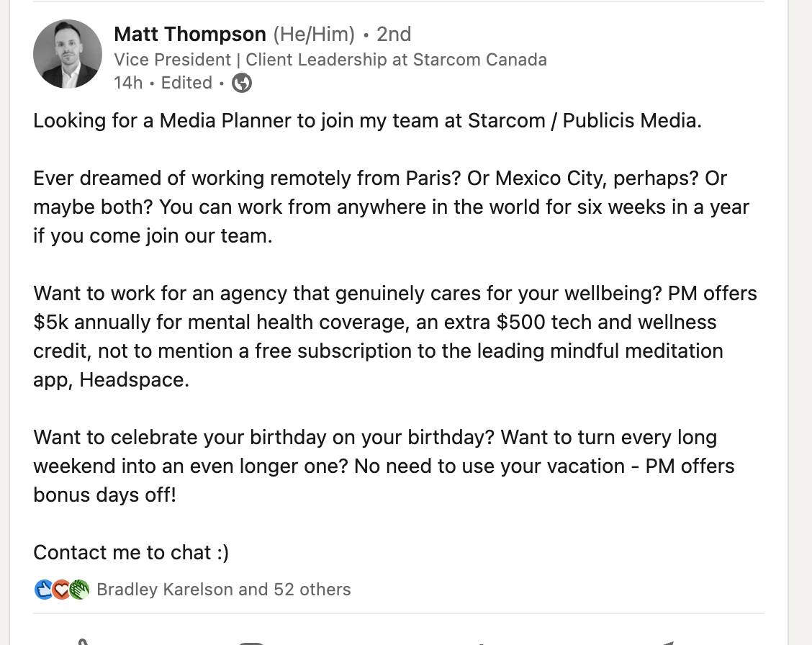The width and height of the screenshot is (812, 645).
Task: Click the red heart reaction icon
Action: [x=61, y=590]
